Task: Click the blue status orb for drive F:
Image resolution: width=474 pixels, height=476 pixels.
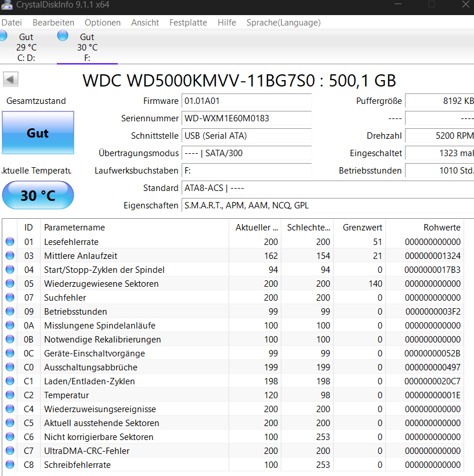Action: (63, 35)
